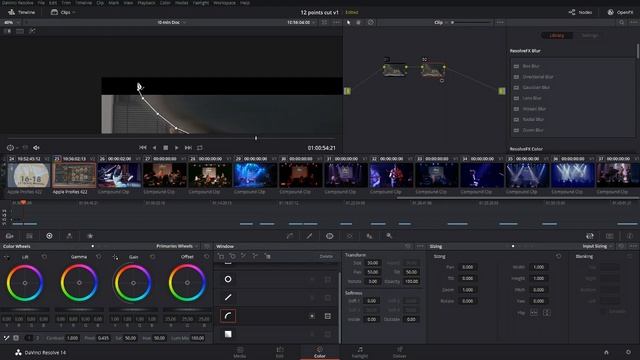Go to the previous clip
Image resolution: width=640 pixels, height=360 pixels.
[142, 148]
